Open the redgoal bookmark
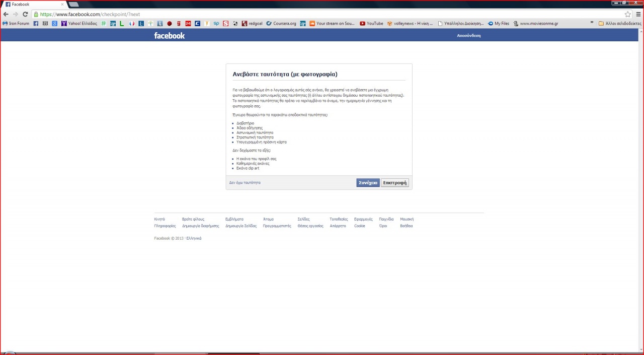The width and height of the screenshot is (644, 355). [253, 23]
